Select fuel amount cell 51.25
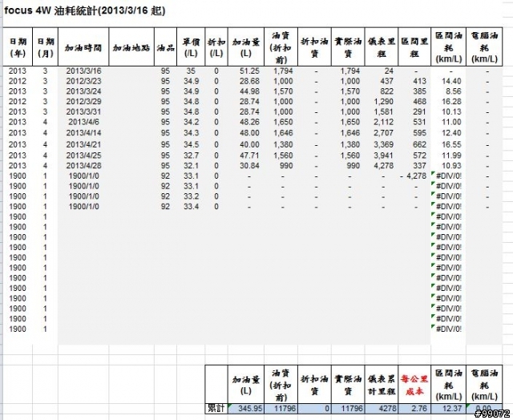Viewport: 513px width, 420px height. point(249,71)
